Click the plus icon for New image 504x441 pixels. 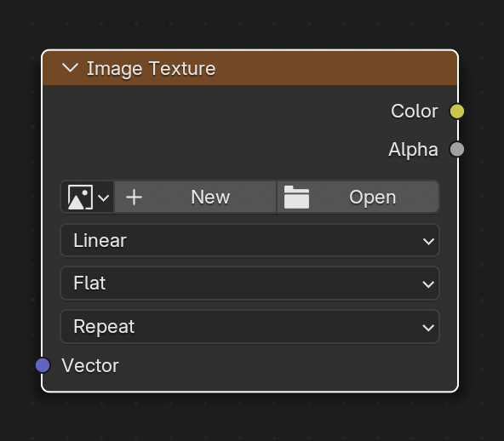[x=134, y=197]
